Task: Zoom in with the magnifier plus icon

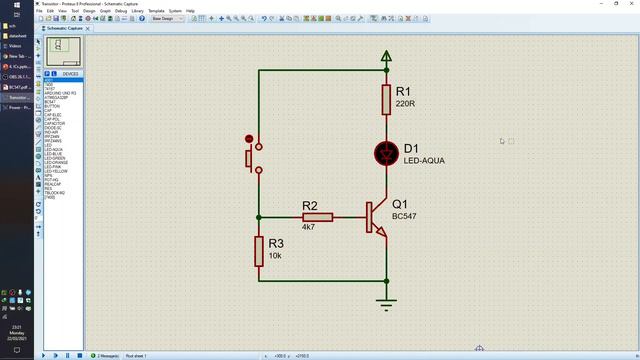Action: click(229, 18)
